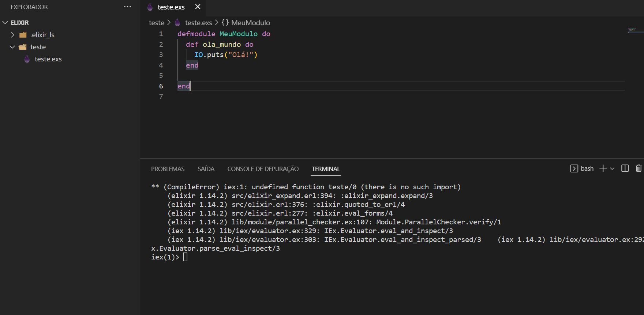The image size is (644, 315).
Task: Click def keyword on line 2
Action: coord(192,44)
